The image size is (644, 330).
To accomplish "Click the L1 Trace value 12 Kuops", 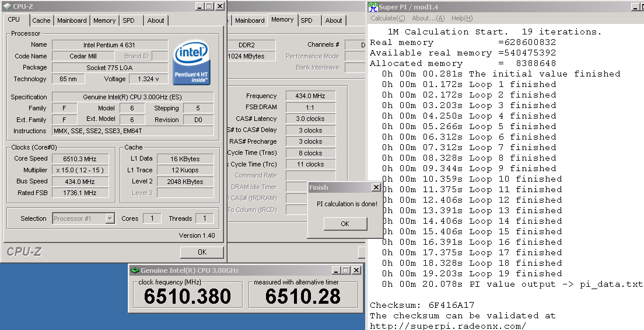I will [185, 171].
